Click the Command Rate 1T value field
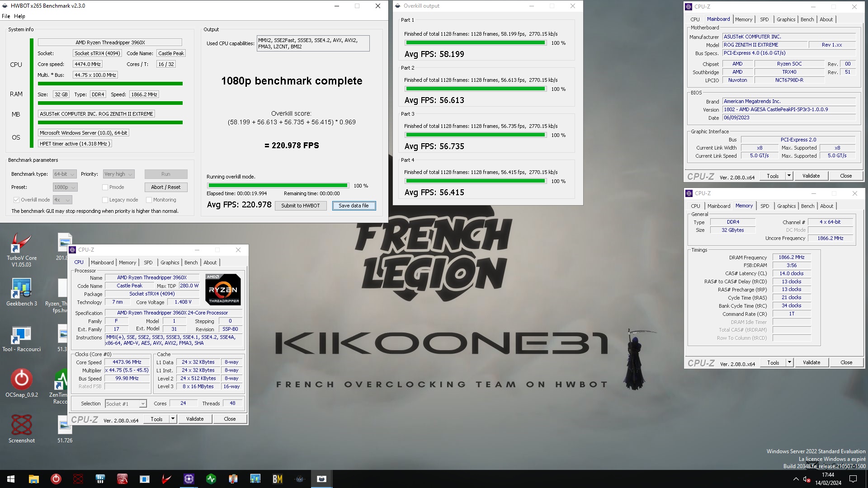 tap(792, 314)
